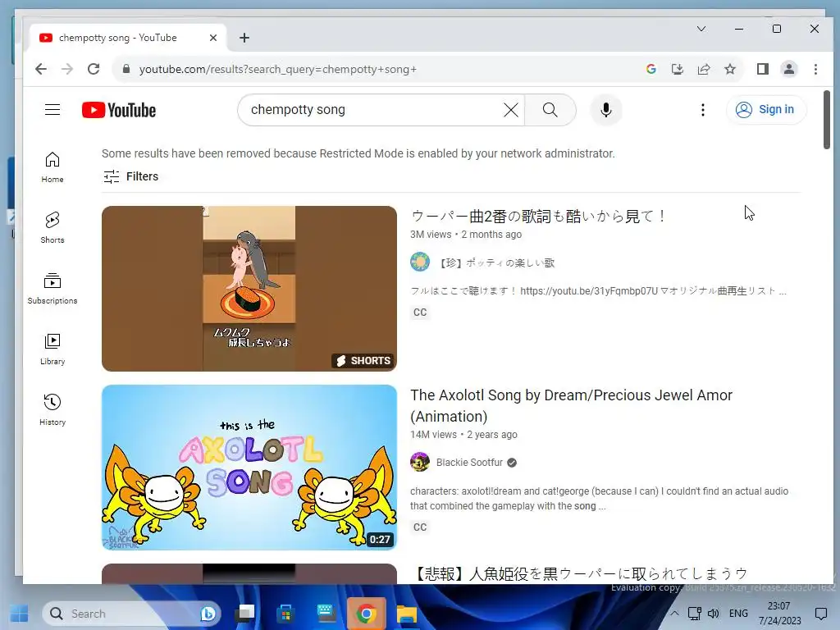Viewport: 840px width, 630px height.
Task: Open the Chrome taskbar icon
Action: pyautogui.click(x=367, y=614)
